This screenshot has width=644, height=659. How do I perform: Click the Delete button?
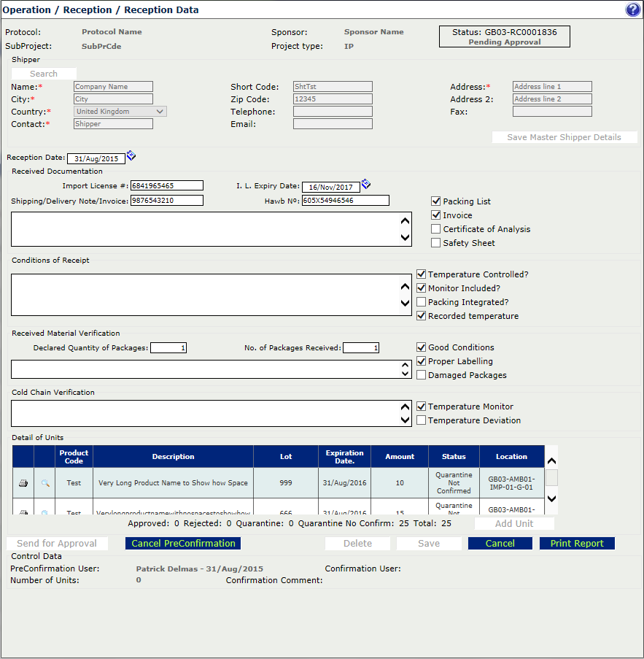click(x=357, y=544)
